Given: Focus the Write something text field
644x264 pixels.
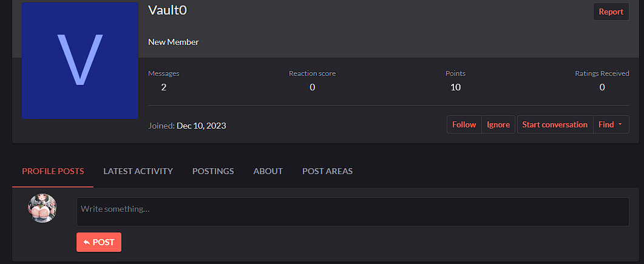Looking at the screenshot, I should 353,212.
